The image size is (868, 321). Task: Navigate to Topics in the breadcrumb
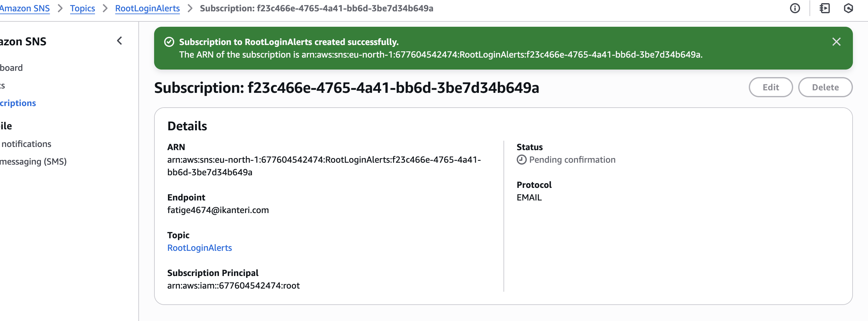[82, 8]
